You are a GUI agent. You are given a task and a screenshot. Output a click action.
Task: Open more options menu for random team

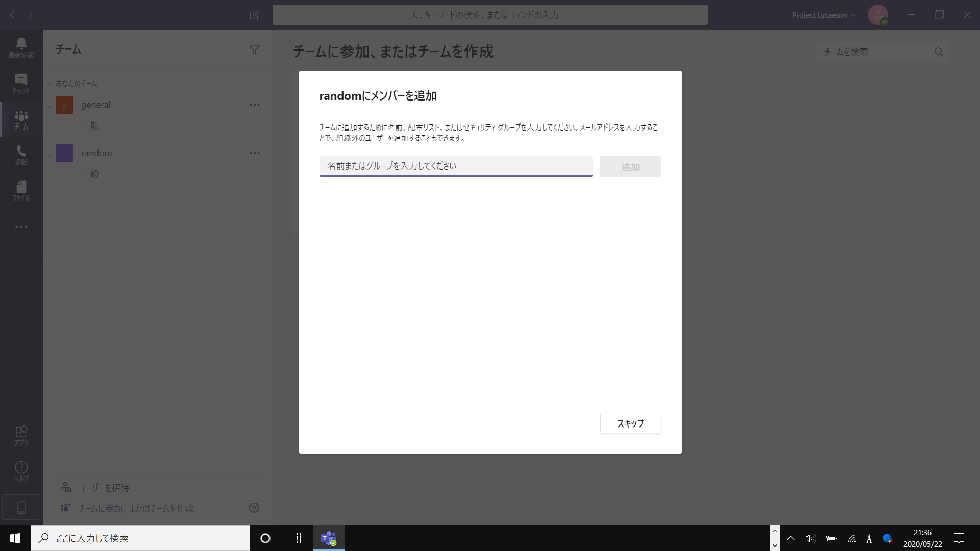click(255, 153)
